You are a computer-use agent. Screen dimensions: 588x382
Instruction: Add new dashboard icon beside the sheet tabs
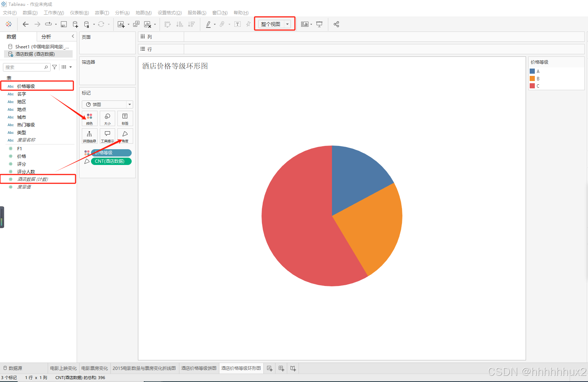[x=281, y=368]
